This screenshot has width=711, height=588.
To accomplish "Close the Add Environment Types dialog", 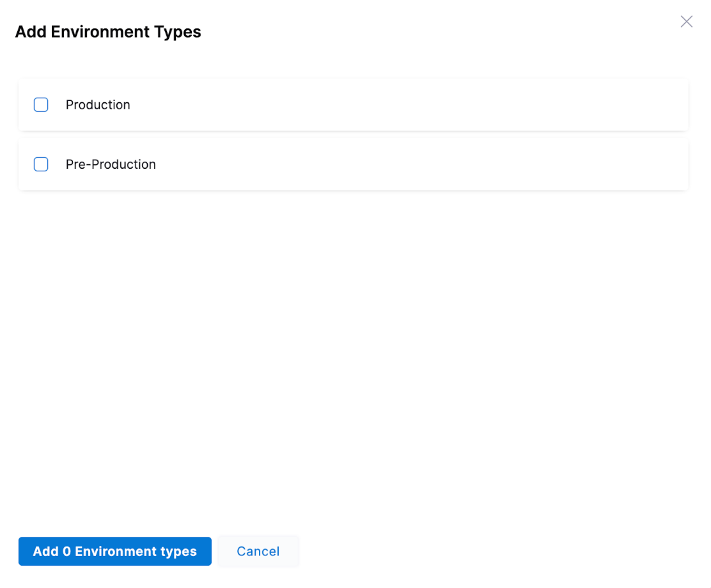I will tap(686, 22).
